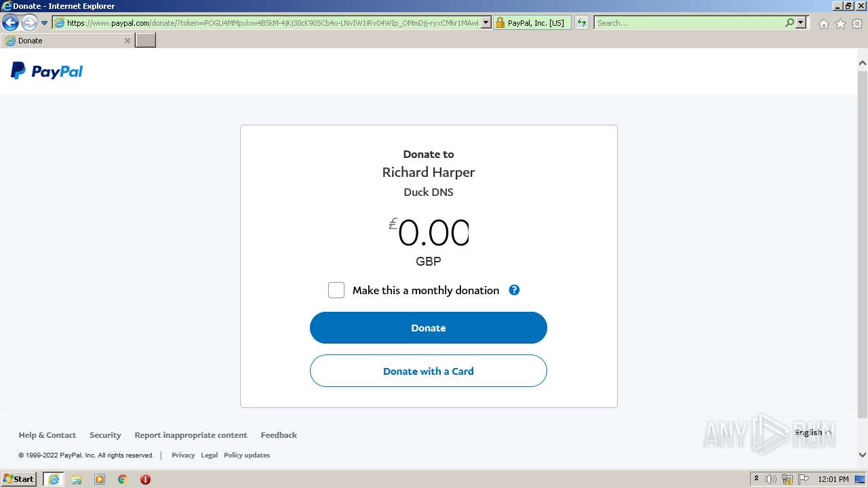Click the refresh icon beside the address bar
The image size is (868, 488).
(582, 22)
